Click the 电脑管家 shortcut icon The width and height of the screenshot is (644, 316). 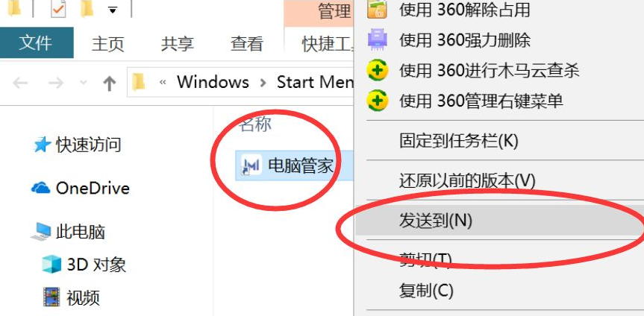click(x=251, y=165)
